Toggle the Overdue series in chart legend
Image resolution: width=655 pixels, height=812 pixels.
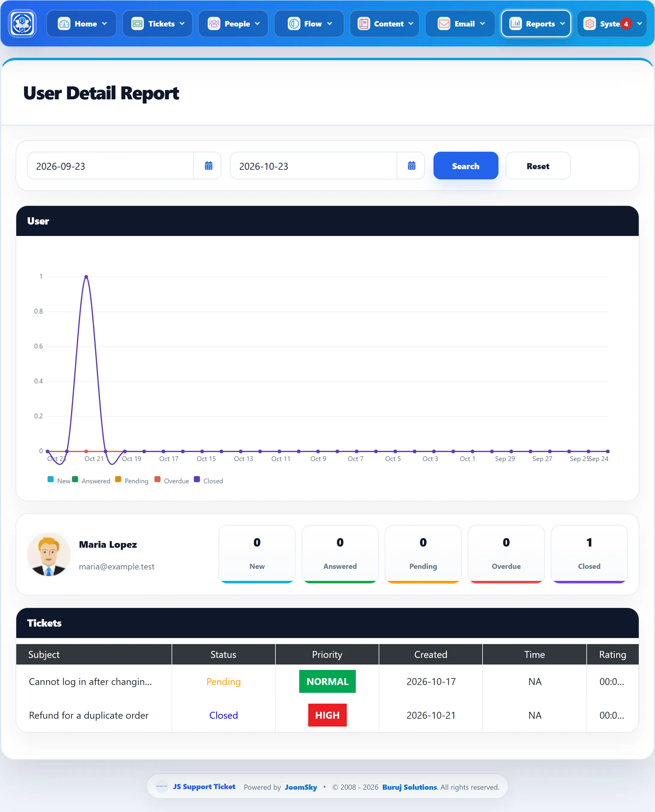click(x=172, y=480)
